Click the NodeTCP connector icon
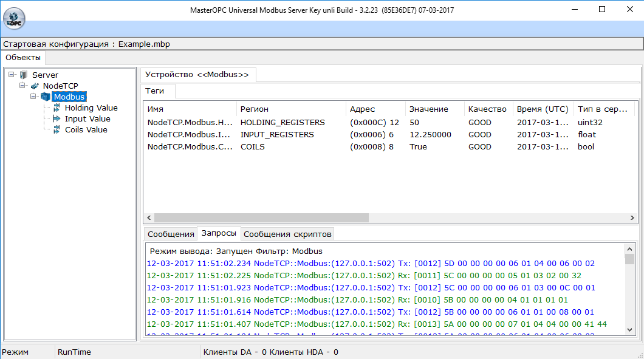The width and height of the screenshot is (644, 359). pos(35,86)
